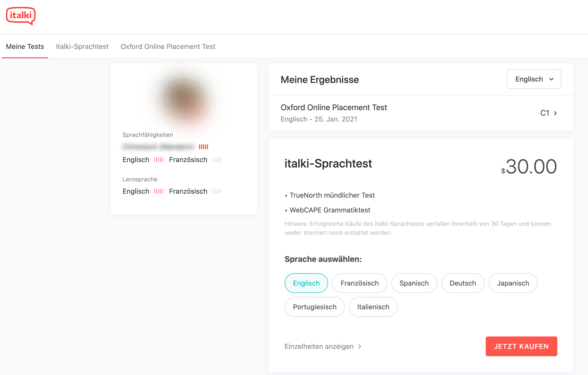Click Einzelheiten anzeigen link
The width and height of the screenshot is (588, 375).
(x=323, y=346)
